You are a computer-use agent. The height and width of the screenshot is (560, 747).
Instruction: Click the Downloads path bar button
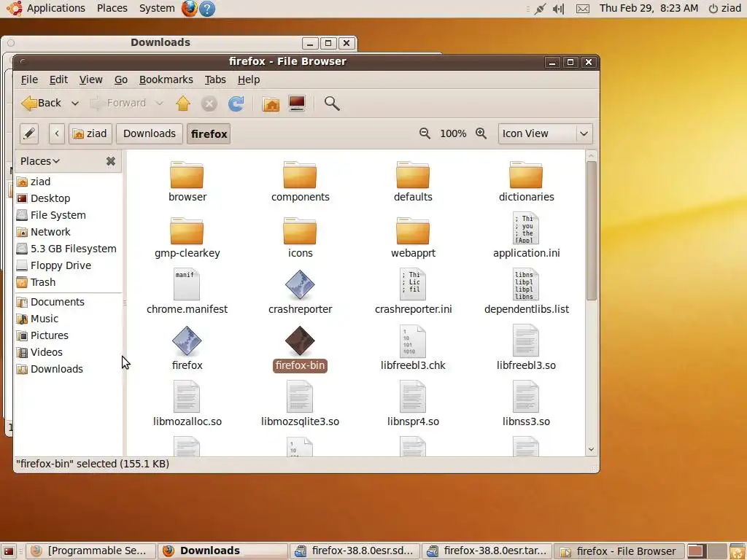pos(149,134)
